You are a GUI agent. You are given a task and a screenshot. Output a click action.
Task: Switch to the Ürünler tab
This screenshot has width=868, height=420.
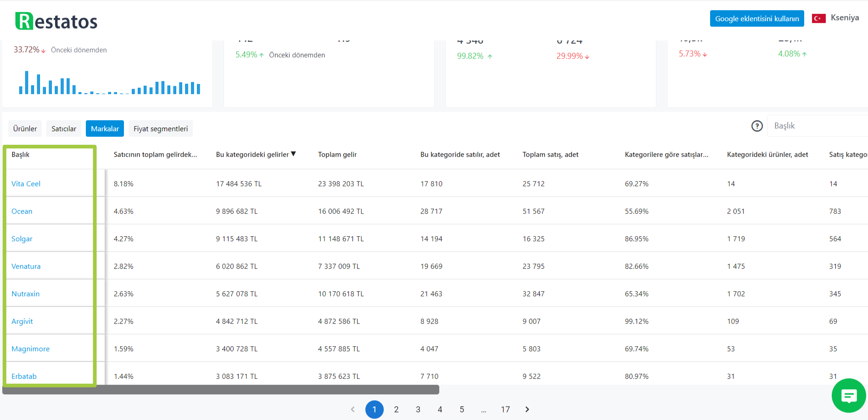(25, 129)
